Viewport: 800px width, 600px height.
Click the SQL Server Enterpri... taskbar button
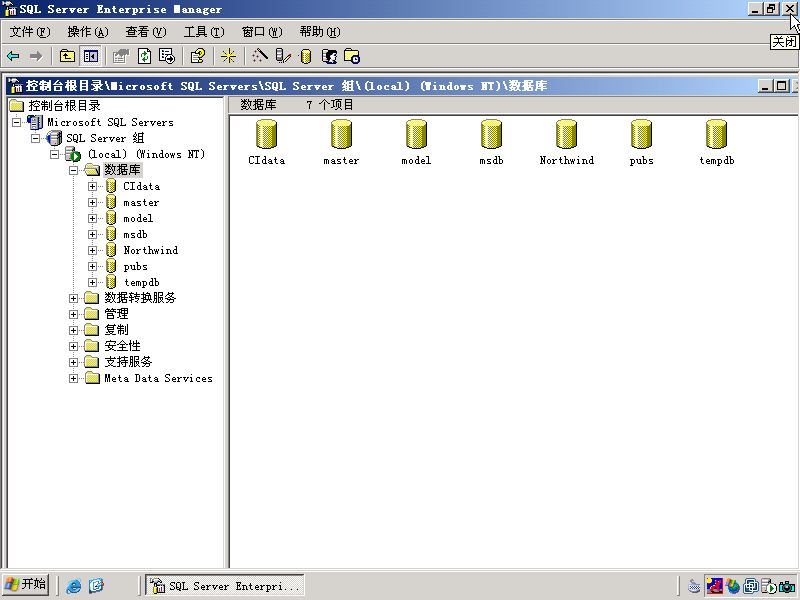click(225, 585)
